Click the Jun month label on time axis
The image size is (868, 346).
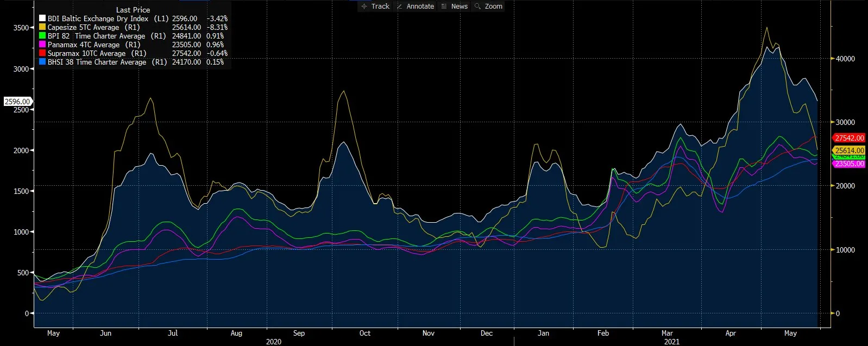(x=105, y=333)
